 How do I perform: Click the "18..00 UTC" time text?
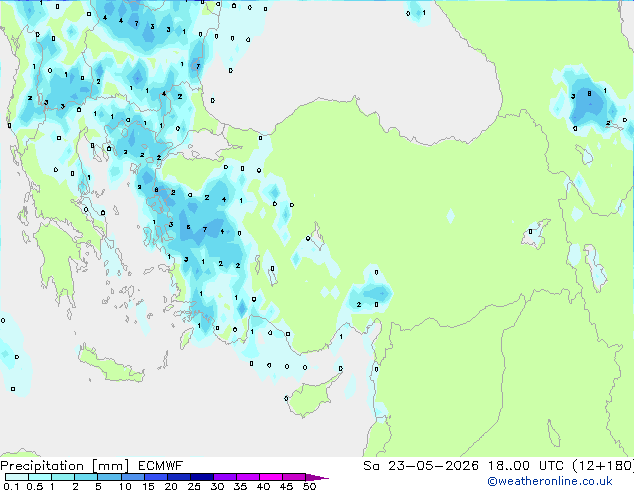[x=526, y=466]
